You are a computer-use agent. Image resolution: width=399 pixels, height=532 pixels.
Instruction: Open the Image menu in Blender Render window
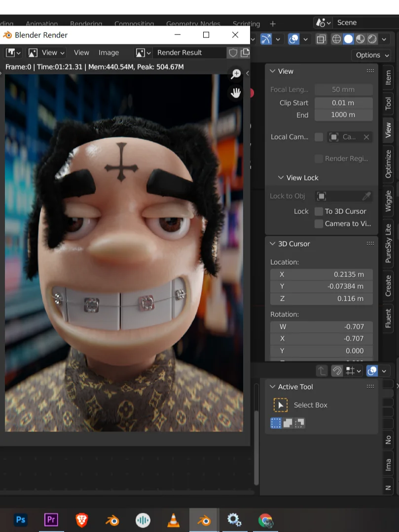109,53
